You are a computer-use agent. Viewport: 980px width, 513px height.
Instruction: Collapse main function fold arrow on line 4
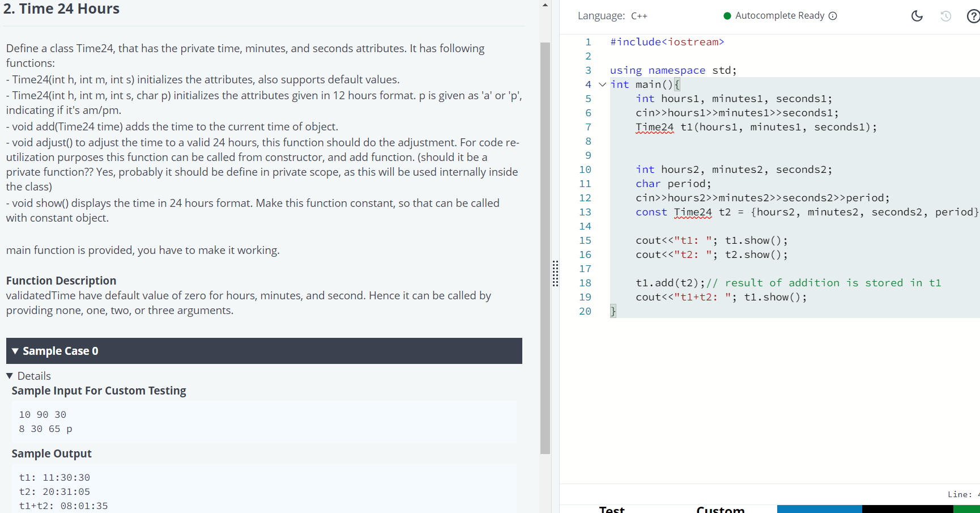[602, 84]
